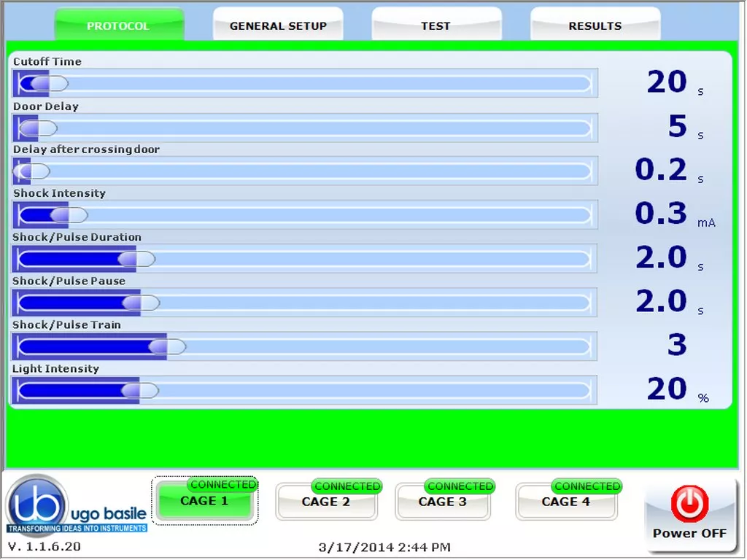Click the CONNECTED indicator above CAGE 3
The image size is (747, 560).
460,486
